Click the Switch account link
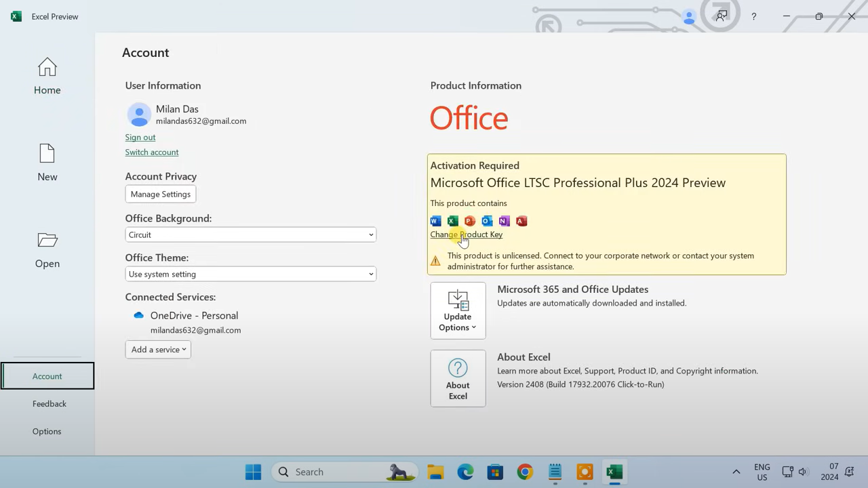868x488 pixels. click(152, 152)
